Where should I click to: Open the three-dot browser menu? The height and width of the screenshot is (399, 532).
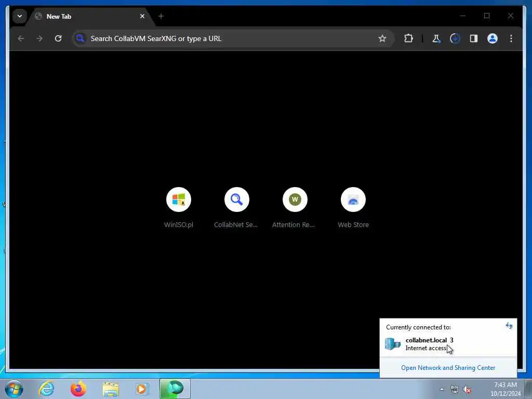(x=511, y=38)
